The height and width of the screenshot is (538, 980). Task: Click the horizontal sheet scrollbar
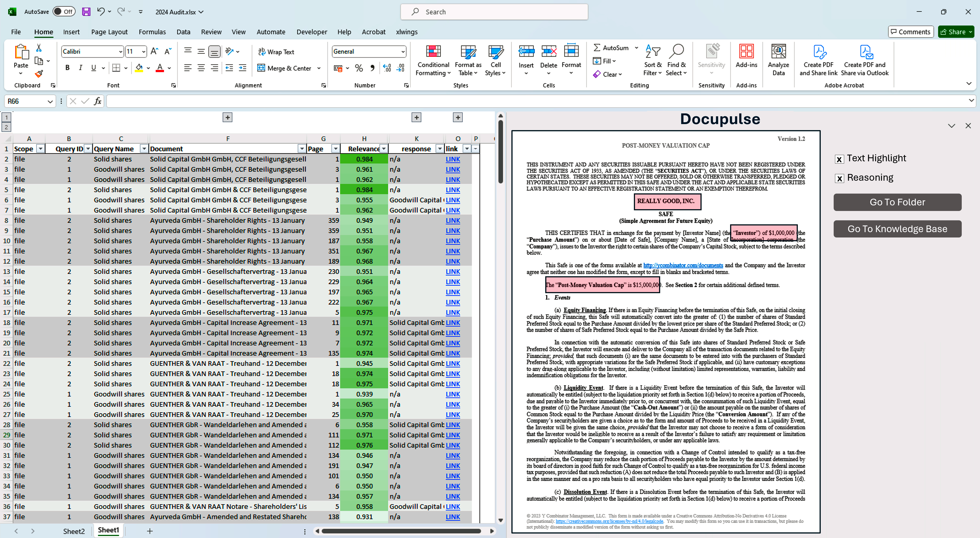click(x=401, y=531)
